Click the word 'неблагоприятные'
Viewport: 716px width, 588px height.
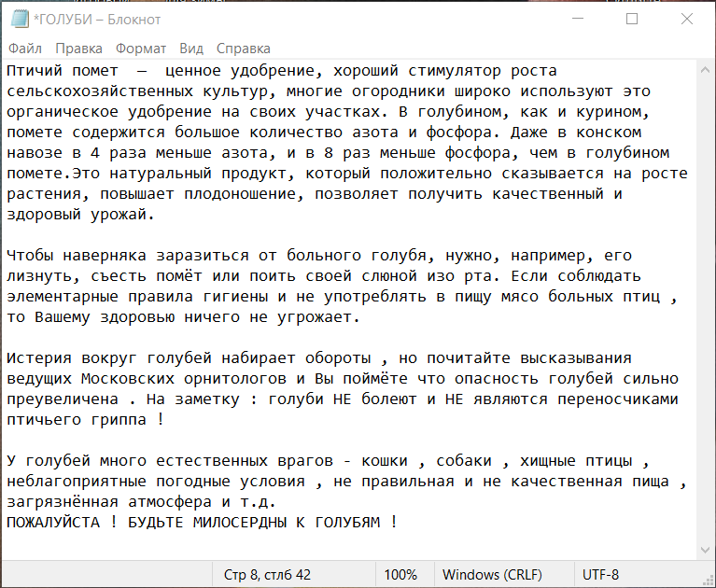tap(77, 482)
